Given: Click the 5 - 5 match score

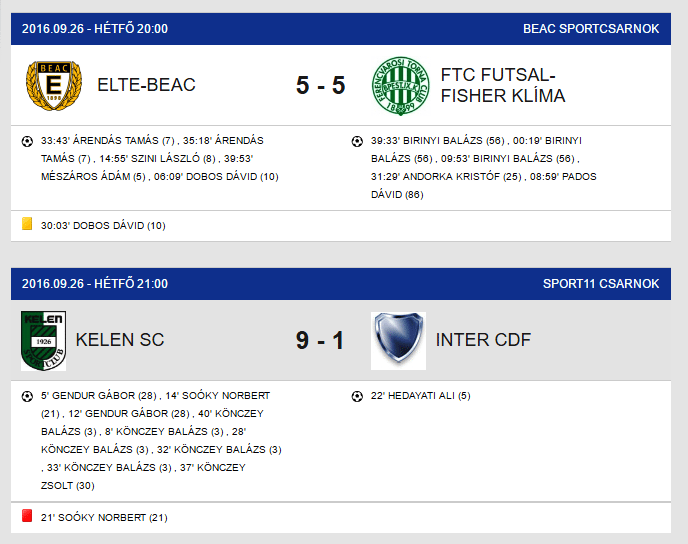Looking at the screenshot, I should 321,85.
